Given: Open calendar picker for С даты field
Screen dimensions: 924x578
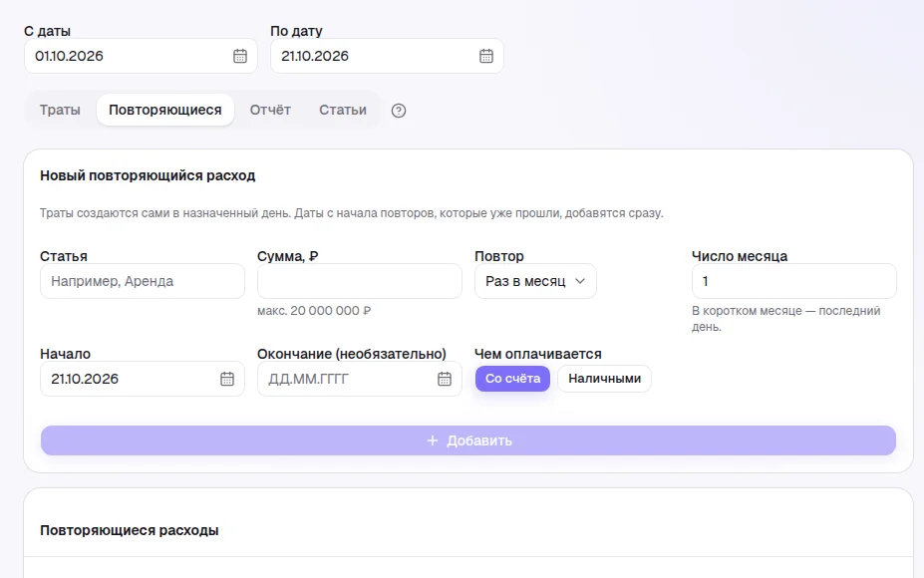Looking at the screenshot, I should click(240, 56).
